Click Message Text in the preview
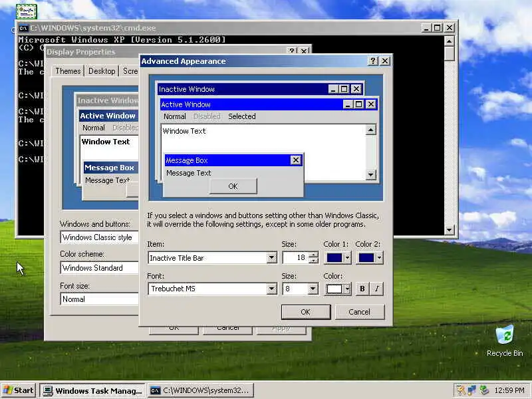Viewport: 532px width, 399px height. tap(189, 173)
